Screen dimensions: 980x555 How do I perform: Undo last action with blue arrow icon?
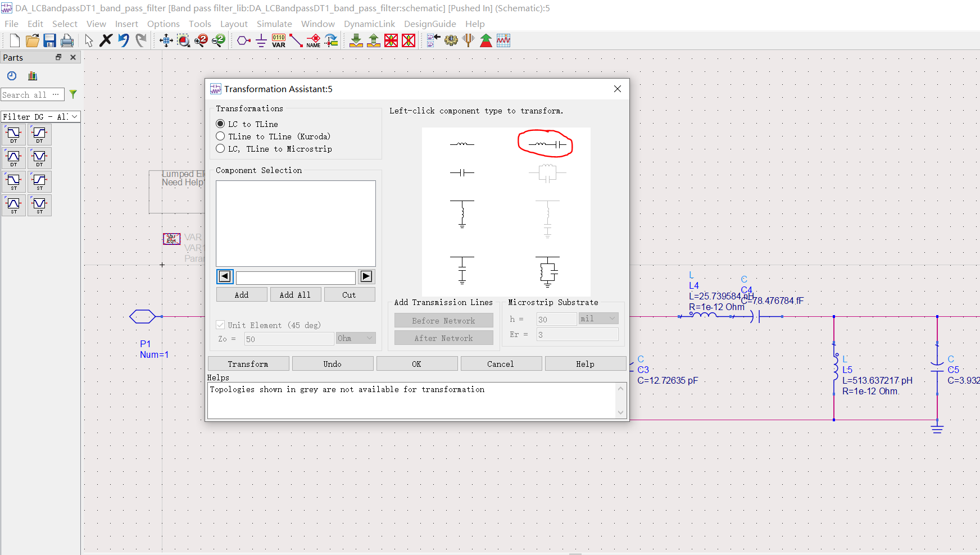tap(124, 40)
